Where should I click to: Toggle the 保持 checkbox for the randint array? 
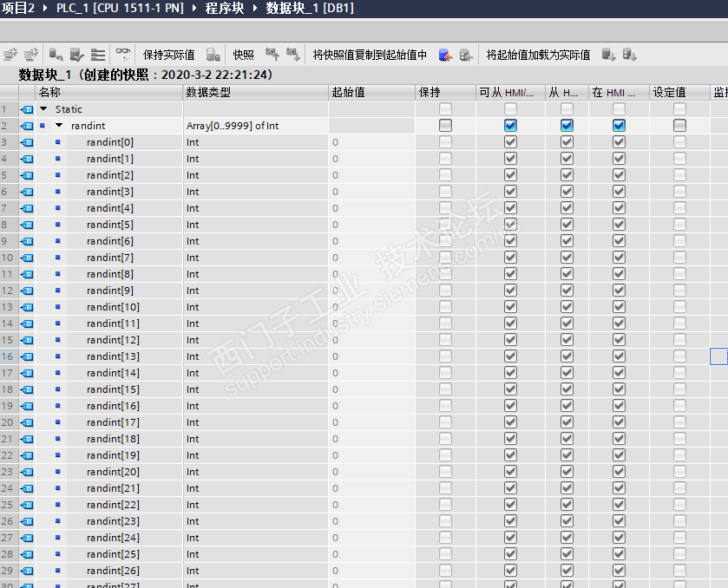tap(445, 125)
